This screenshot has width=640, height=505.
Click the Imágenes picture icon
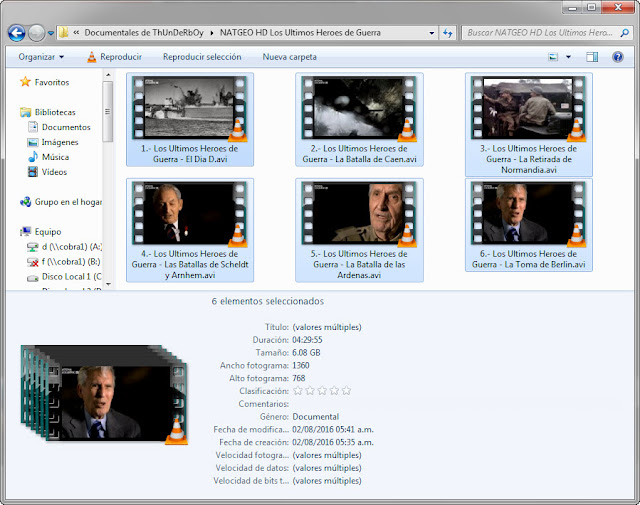pos(33,142)
